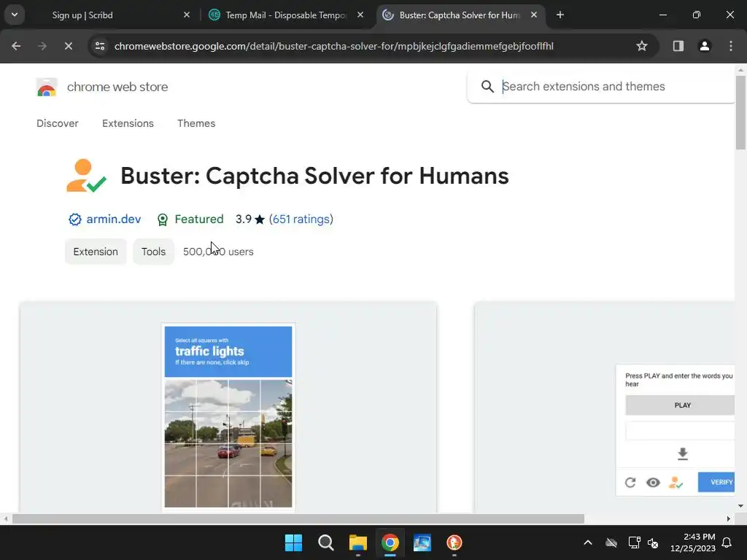Click the 3.9 star rating
The width and height of the screenshot is (747, 560).
click(249, 219)
